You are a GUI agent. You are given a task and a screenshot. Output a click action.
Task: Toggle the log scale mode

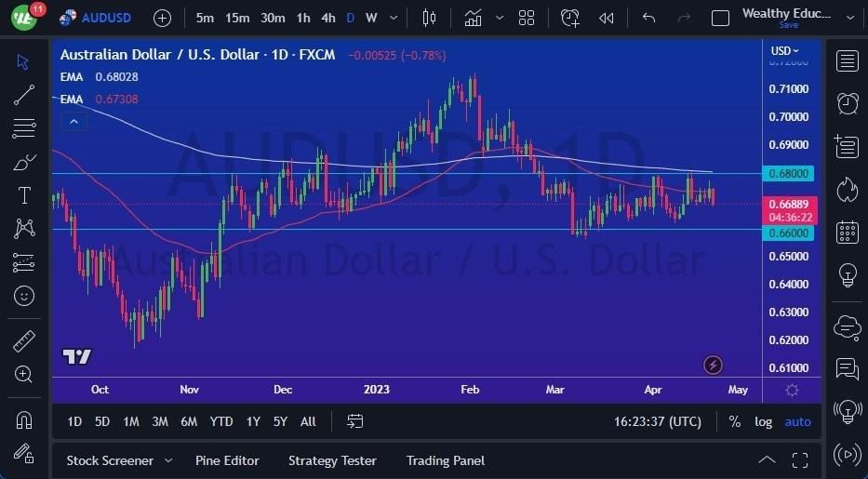pos(764,422)
